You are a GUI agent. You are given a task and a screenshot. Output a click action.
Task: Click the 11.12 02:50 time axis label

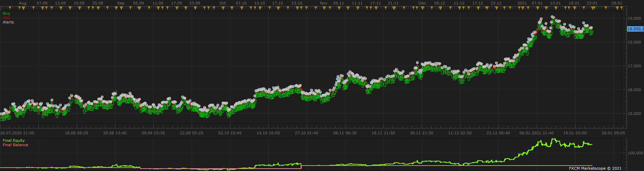460,133
